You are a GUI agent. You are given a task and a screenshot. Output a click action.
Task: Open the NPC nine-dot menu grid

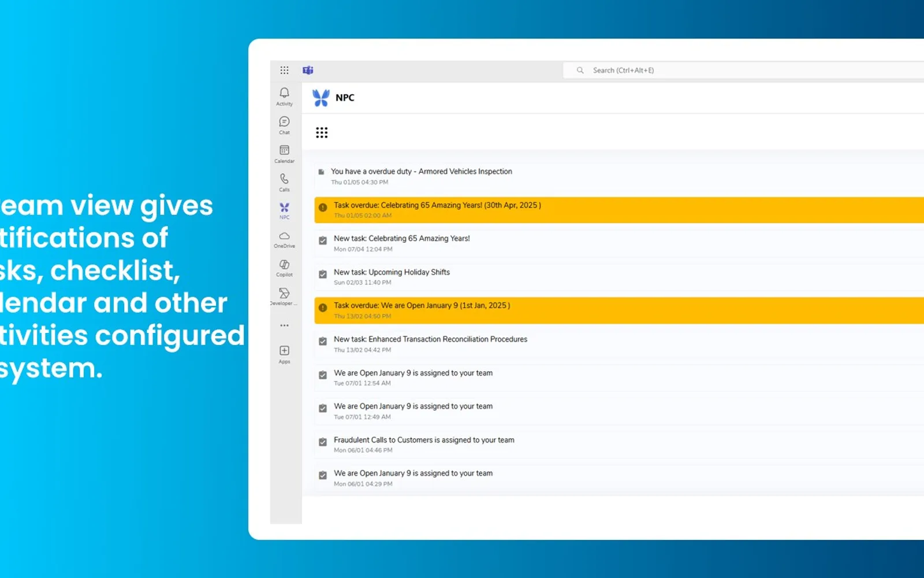pyautogui.click(x=322, y=133)
